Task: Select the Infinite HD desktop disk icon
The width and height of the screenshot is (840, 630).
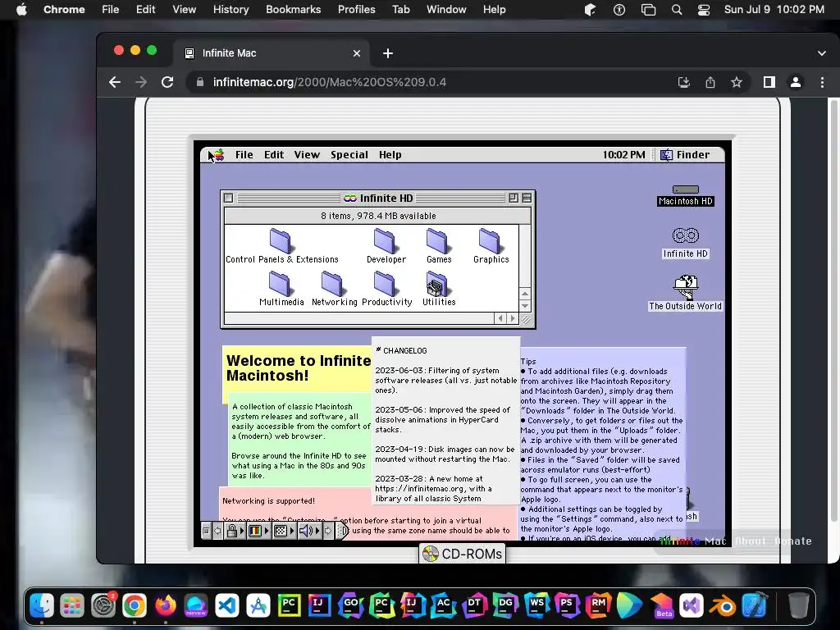Action: click(686, 243)
